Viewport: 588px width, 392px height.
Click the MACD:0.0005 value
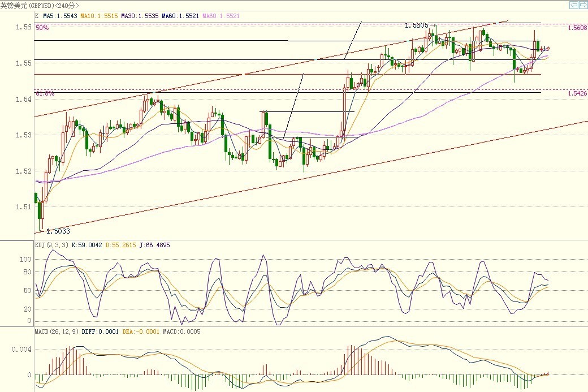(181, 331)
